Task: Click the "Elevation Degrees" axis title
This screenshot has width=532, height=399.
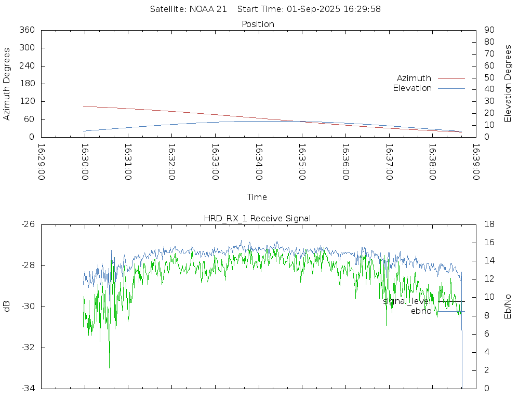Action: point(508,84)
